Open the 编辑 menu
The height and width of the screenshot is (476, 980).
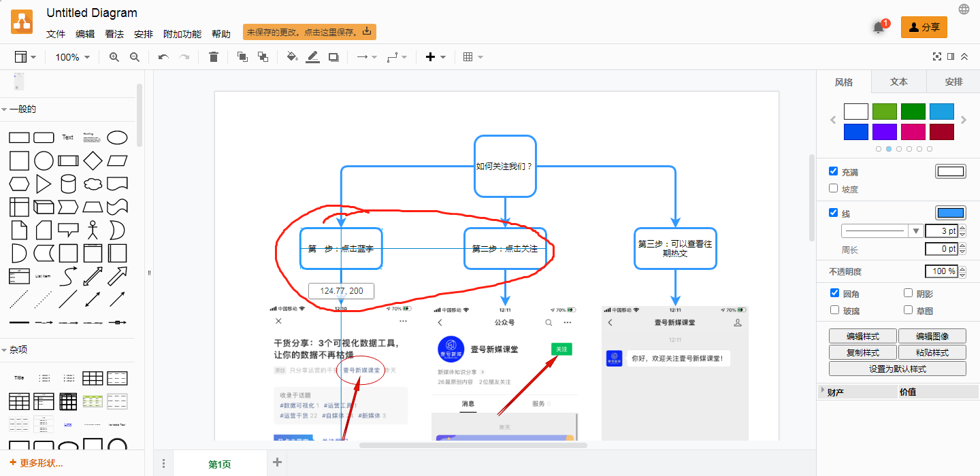click(85, 34)
